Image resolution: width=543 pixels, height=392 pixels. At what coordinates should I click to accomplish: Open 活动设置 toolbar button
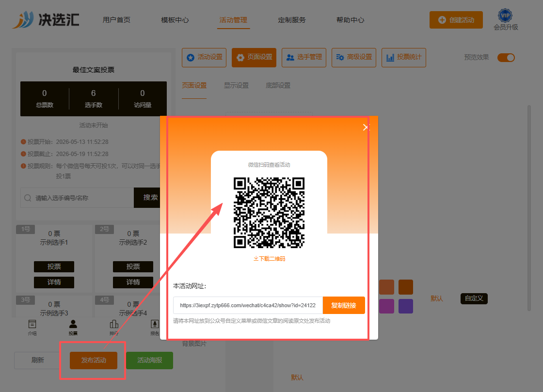pyautogui.click(x=204, y=58)
